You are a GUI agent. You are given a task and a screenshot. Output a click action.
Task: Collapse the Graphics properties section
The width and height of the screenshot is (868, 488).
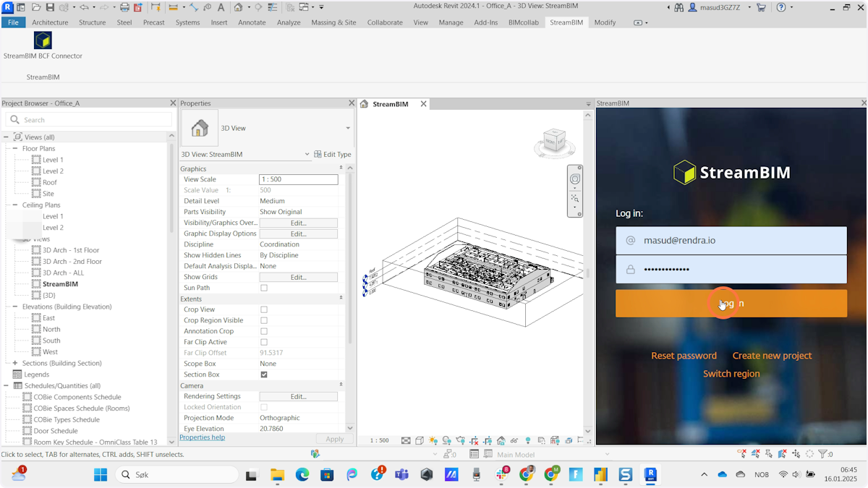341,168
